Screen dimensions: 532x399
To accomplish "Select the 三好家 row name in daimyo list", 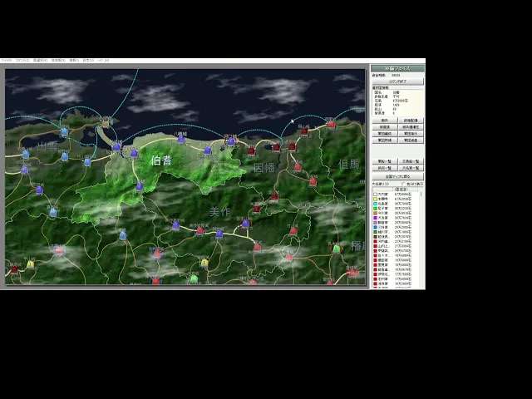I will (x=383, y=227).
